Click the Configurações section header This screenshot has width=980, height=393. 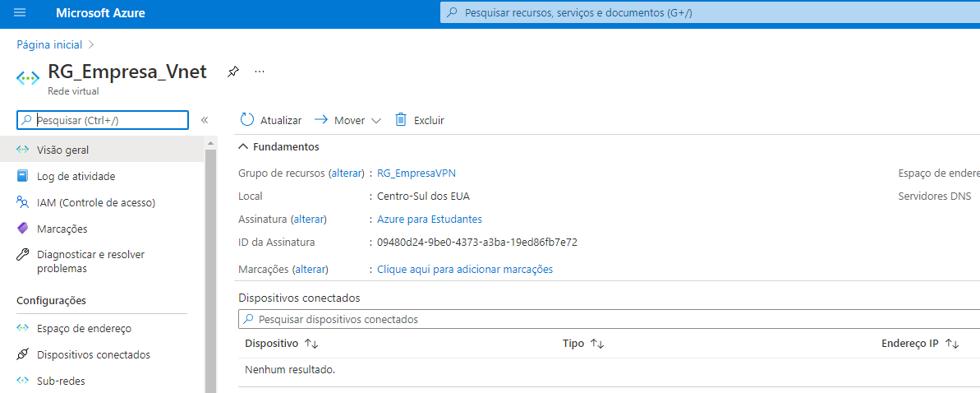(51, 301)
